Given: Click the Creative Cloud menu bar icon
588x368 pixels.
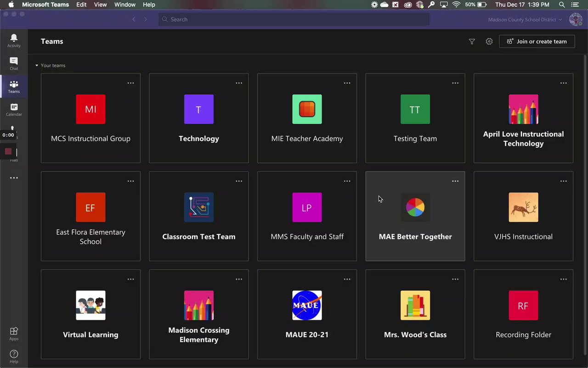Looking at the screenshot, I should coord(408,5).
